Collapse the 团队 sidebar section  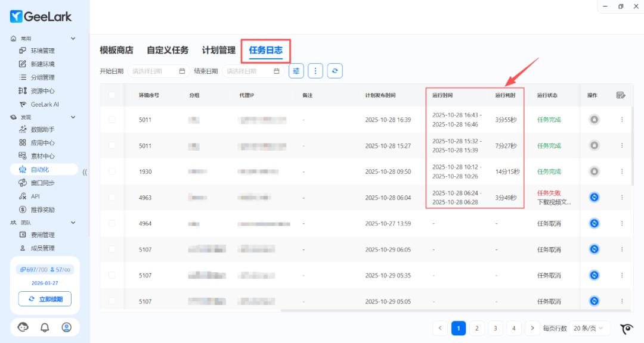pos(73,223)
